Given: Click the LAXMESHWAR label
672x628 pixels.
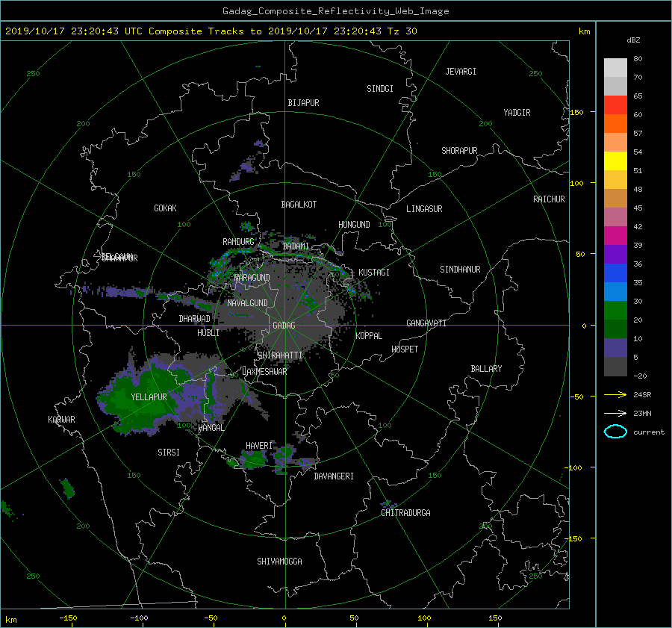Looking at the screenshot, I should 264,372.
